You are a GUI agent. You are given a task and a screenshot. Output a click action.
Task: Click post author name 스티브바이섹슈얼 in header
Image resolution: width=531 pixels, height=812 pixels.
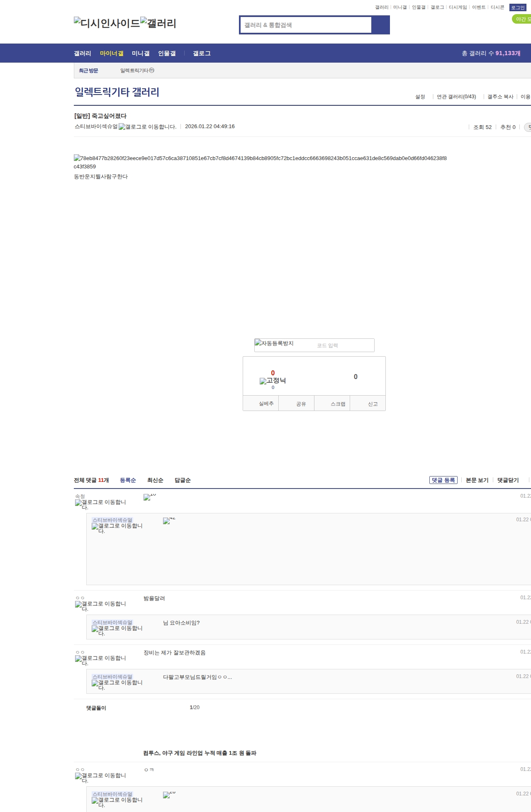(x=96, y=126)
